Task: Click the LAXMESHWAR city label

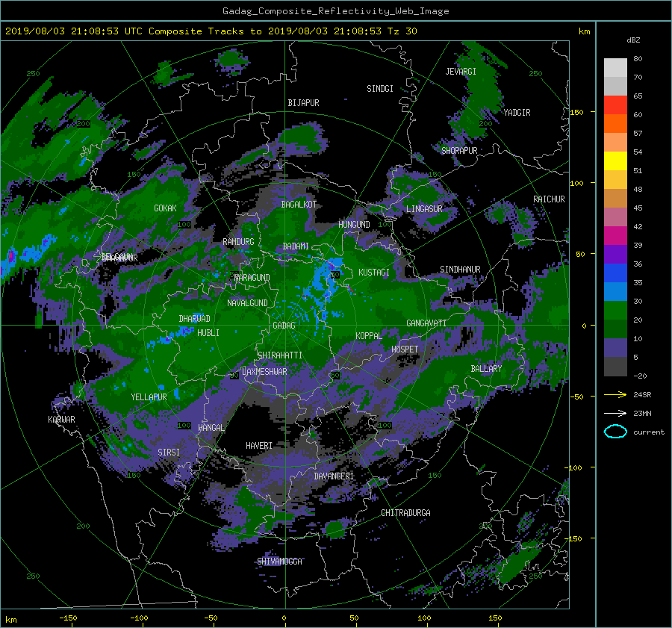Action: point(264,372)
